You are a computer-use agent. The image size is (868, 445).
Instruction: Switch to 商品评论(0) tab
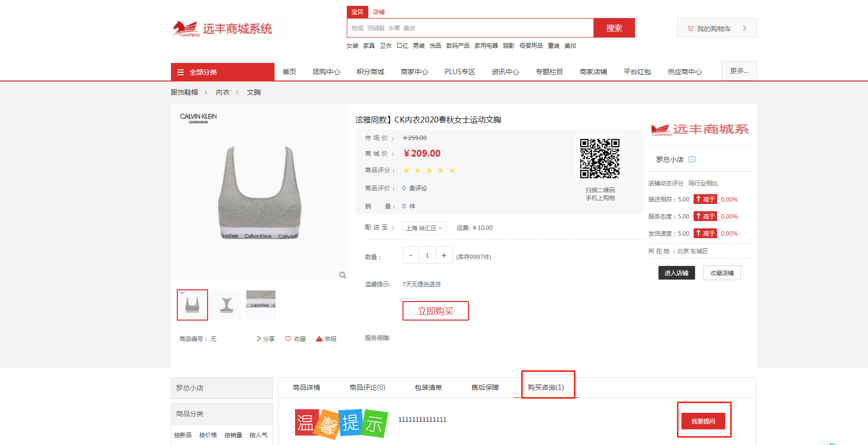(x=367, y=387)
